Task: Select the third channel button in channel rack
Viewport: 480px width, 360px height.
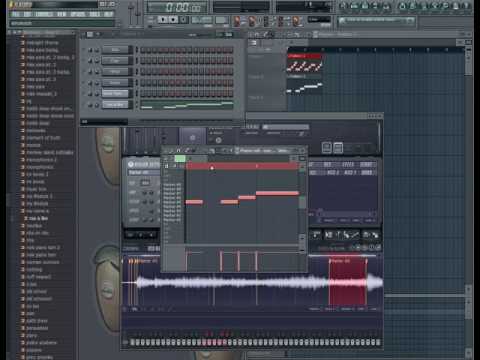Action: tap(115, 72)
